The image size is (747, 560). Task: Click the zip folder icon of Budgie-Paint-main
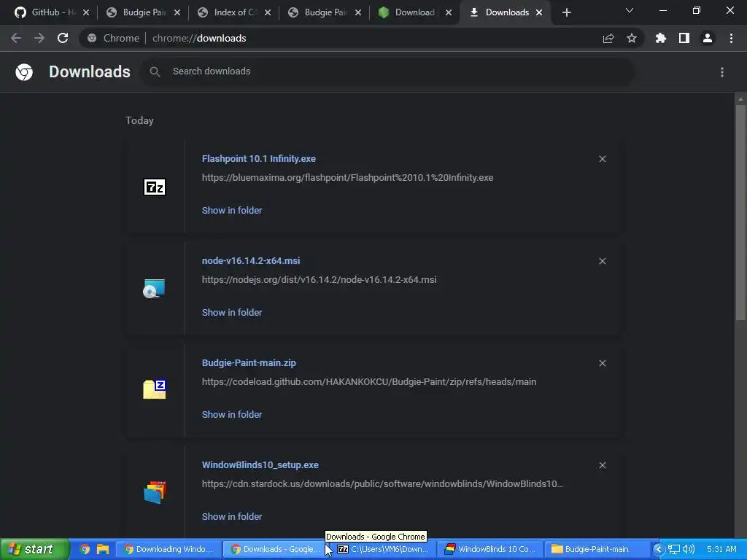(x=155, y=389)
